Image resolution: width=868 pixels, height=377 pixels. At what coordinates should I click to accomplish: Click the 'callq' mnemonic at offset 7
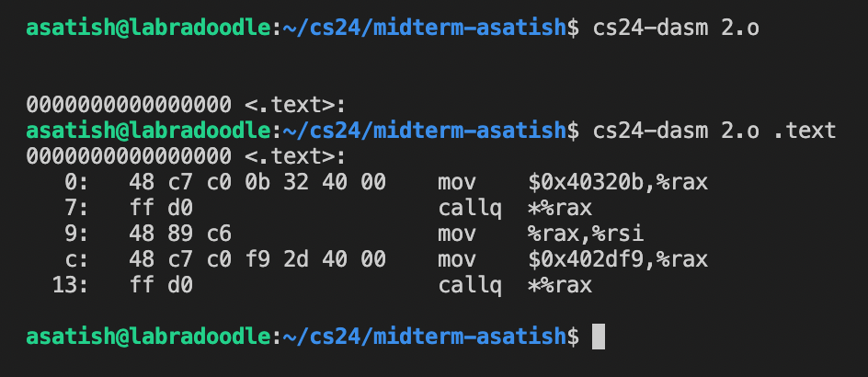[x=469, y=208]
